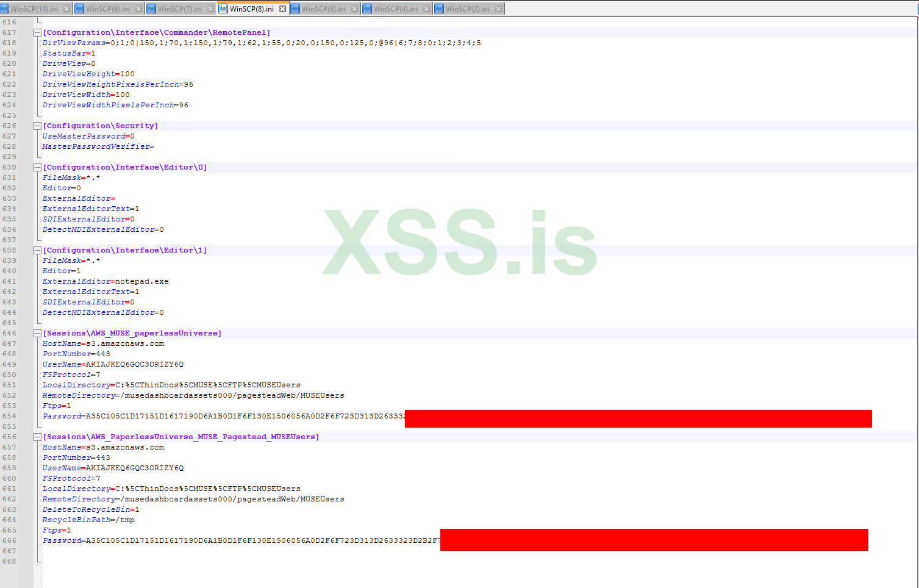Image resolution: width=919 pixels, height=588 pixels.
Task: Click line number 650 in the gutter
Action: (x=10, y=374)
